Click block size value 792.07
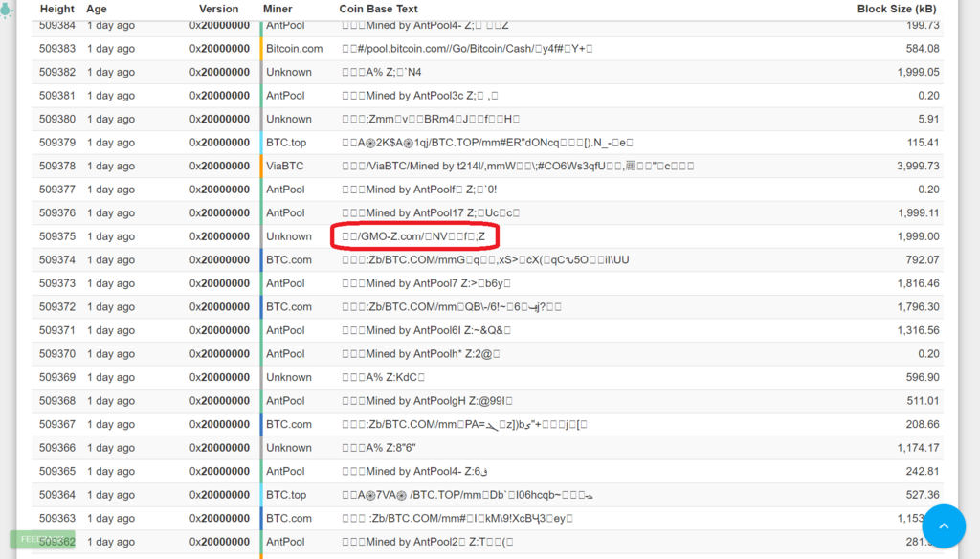This screenshot has width=980, height=559. (923, 259)
